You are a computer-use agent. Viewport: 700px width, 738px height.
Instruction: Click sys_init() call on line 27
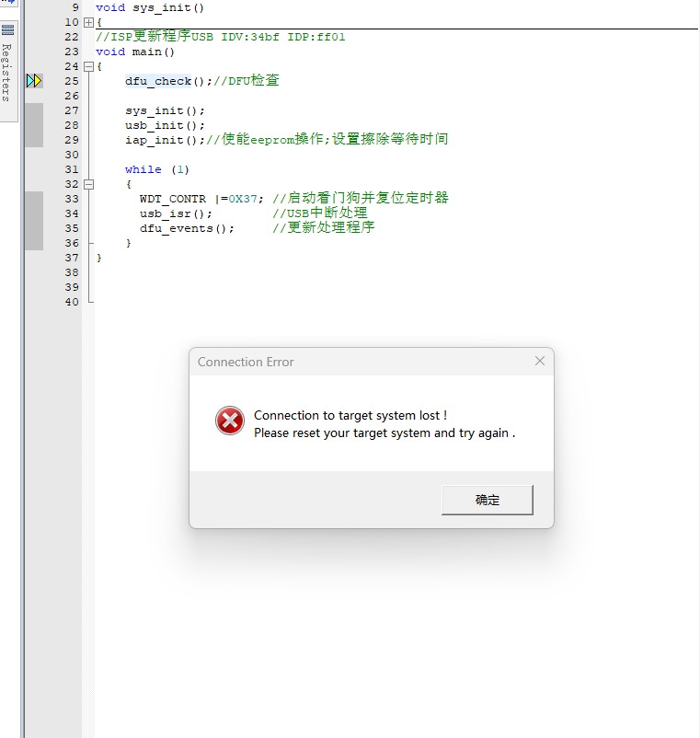tap(165, 111)
